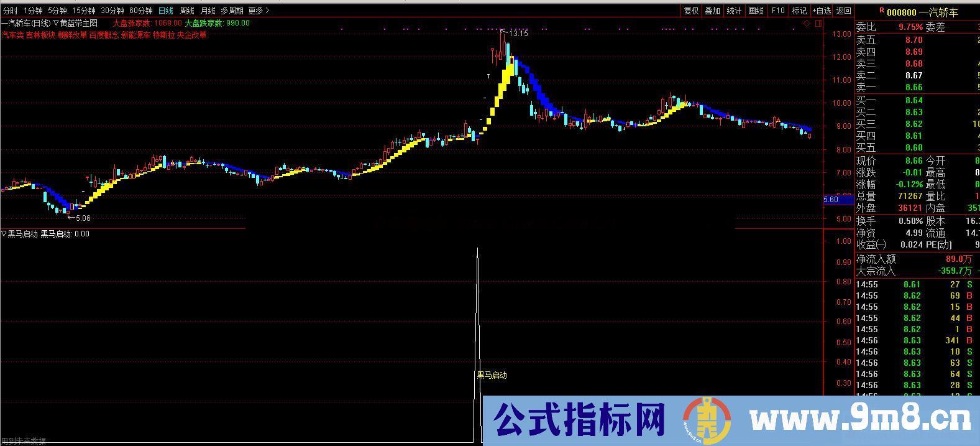Image resolution: width=980 pixels, height=446 pixels.
Task: Expand the 黄蓝带主图 main chart indicator dropdown
Action: (x=57, y=23)
